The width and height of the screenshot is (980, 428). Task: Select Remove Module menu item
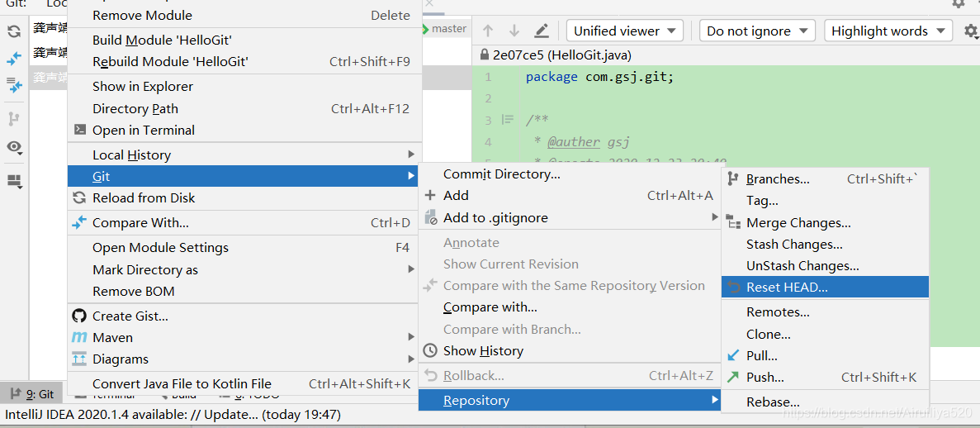point(244,15)
